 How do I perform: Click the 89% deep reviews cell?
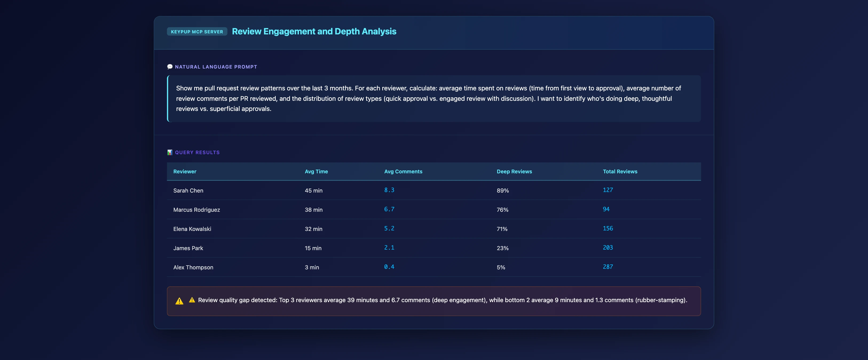coord(503,191)
